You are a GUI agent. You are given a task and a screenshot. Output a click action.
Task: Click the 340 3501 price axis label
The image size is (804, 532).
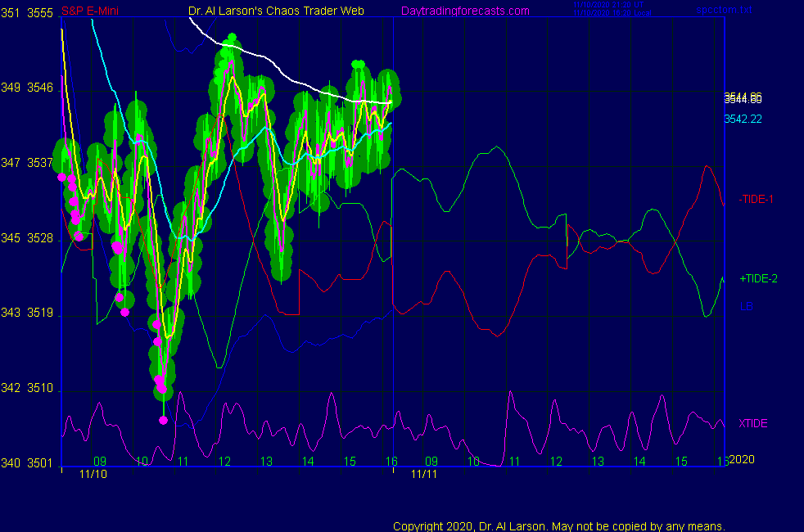[x=27, y=463]
